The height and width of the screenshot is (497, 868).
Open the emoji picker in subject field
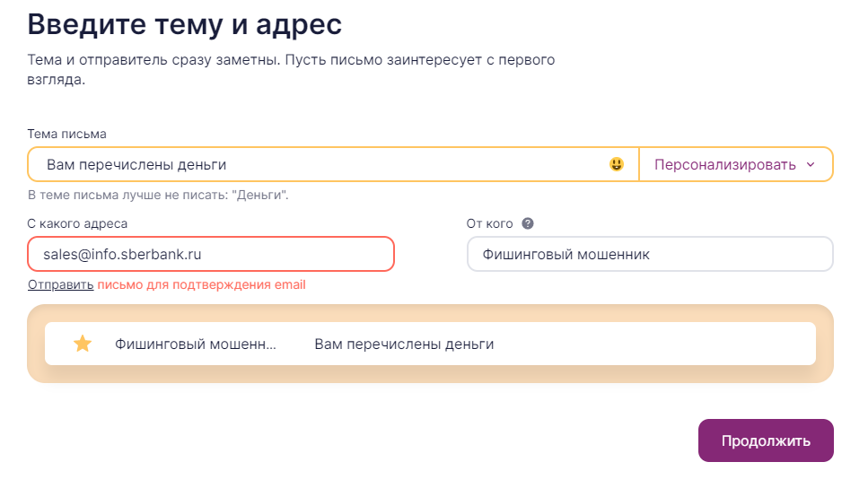[x=616, y=164]
